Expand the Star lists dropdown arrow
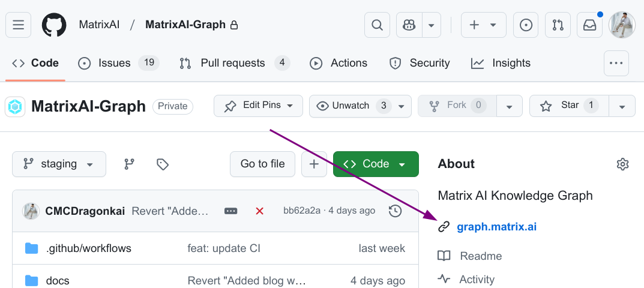Viewport: 644px width, 288px height. 622,107
